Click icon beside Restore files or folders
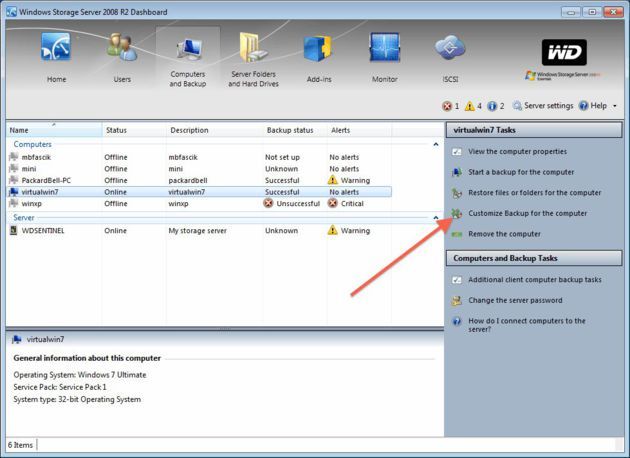Screen dimensions: 630x458 click(457, 193)
